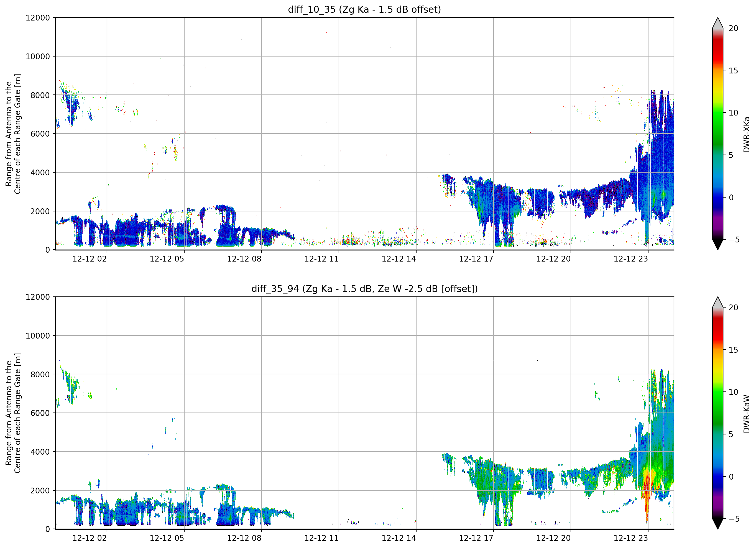Image resolution: width=756 pixels, height=548 pixels.
Task: Click the 8000 y-tick on top plot
Action: point(40,95)
